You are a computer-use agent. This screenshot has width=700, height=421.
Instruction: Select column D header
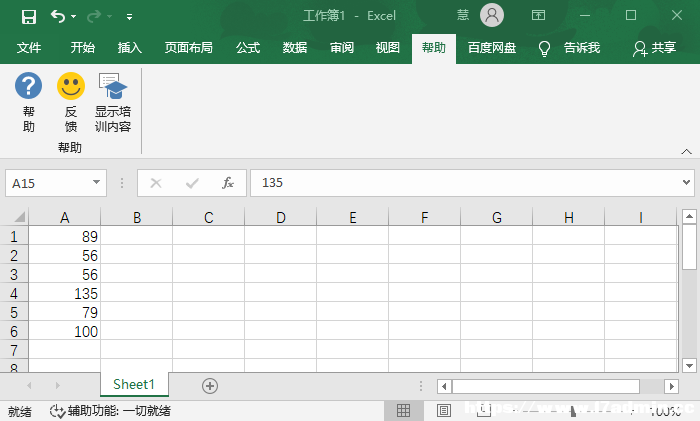point(280,217)
